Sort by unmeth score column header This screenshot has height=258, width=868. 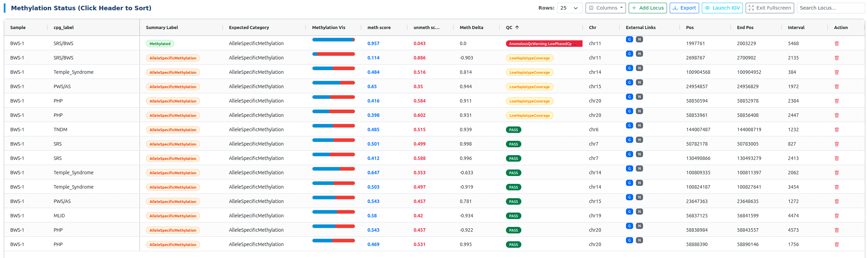point(426,27)
